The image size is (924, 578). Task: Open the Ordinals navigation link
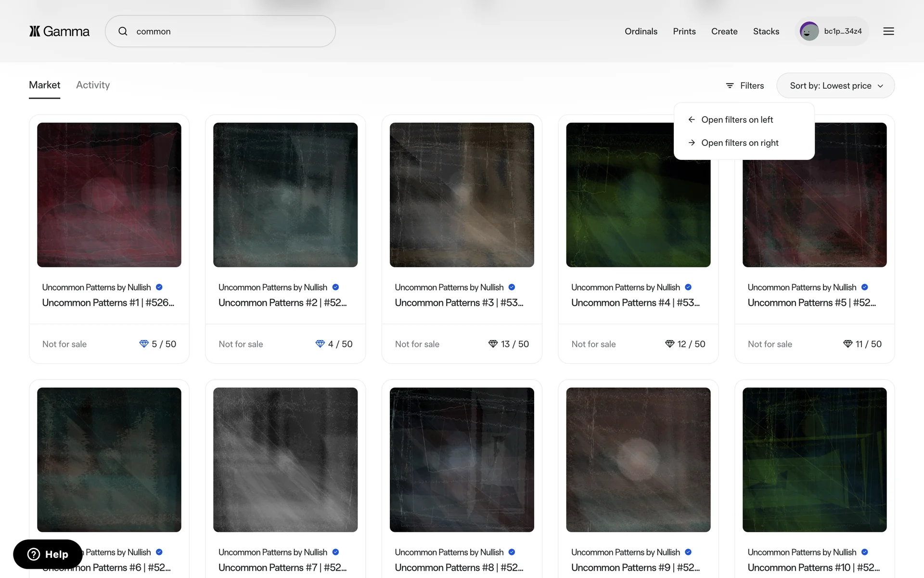point(641,31)
